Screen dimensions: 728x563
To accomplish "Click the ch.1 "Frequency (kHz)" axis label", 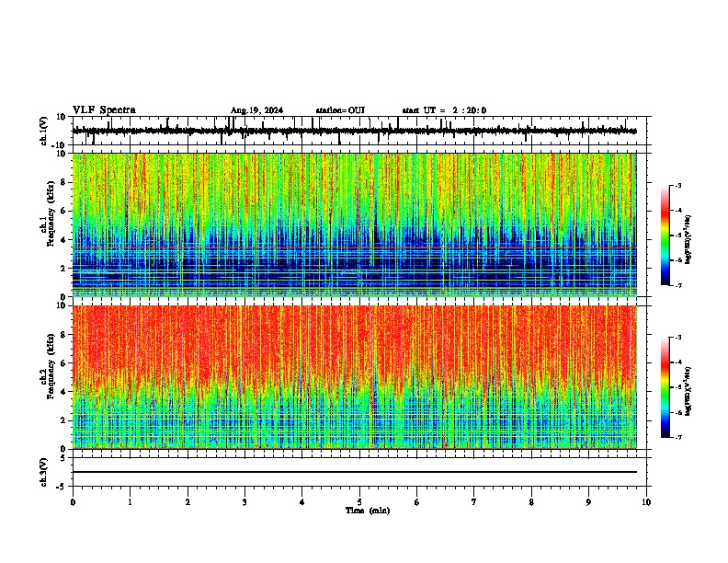I will [x=51, y=214].
